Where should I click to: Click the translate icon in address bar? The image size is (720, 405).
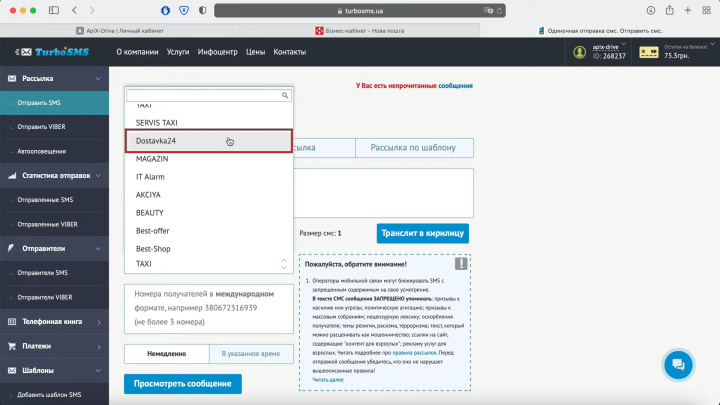488,11
